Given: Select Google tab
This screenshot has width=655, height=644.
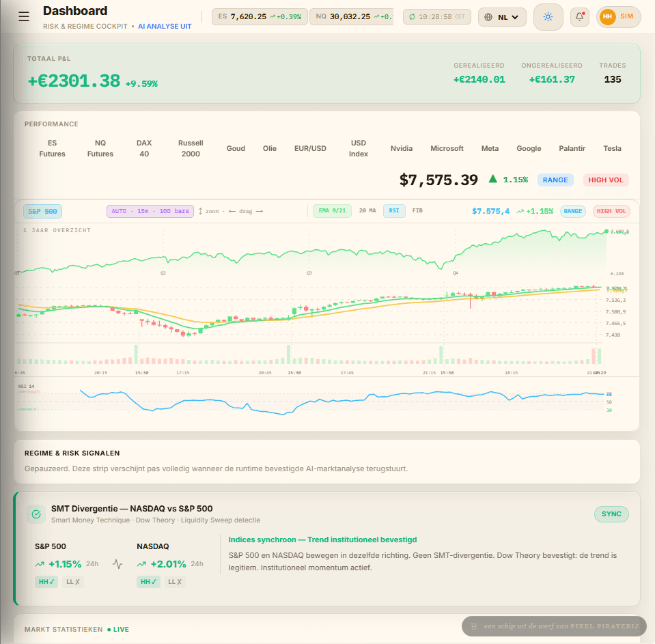Looking at the screenshot, I should (x=529, y=148).
